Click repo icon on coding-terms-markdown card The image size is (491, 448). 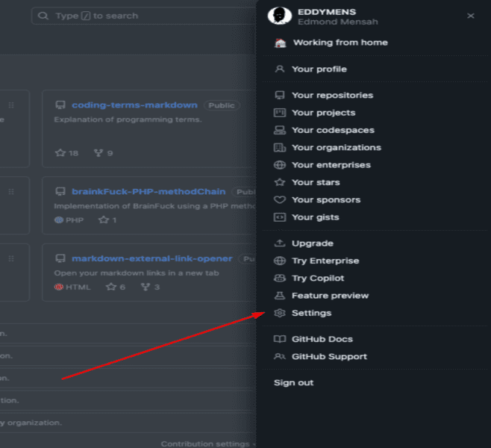[x=60, y=105]
